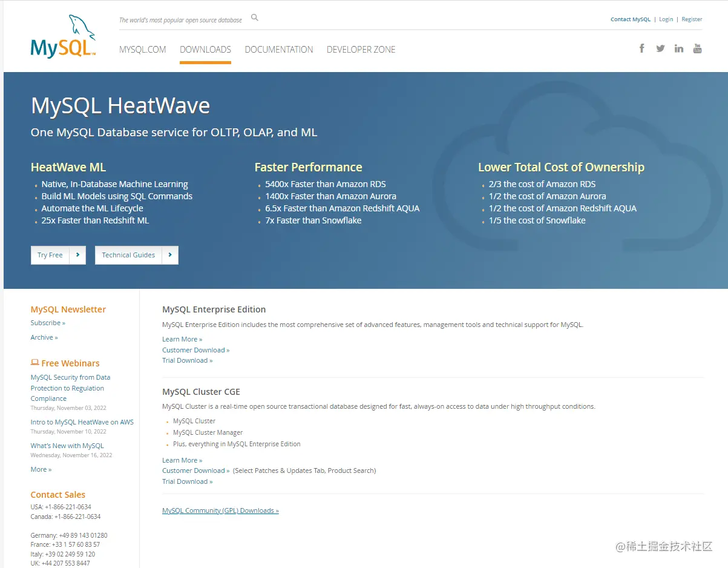
Task: Select the DOWNLOADS tab
Action: pyautogui.click(x=206, y=50)
